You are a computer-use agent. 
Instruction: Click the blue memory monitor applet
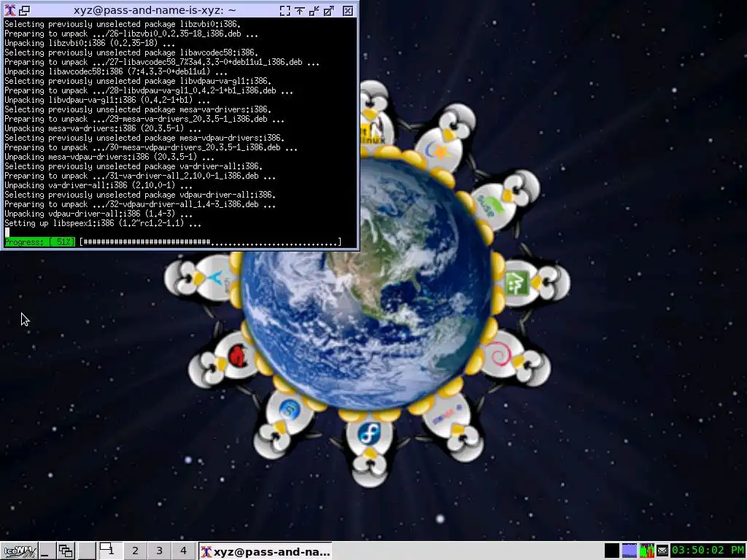(630, 551)
